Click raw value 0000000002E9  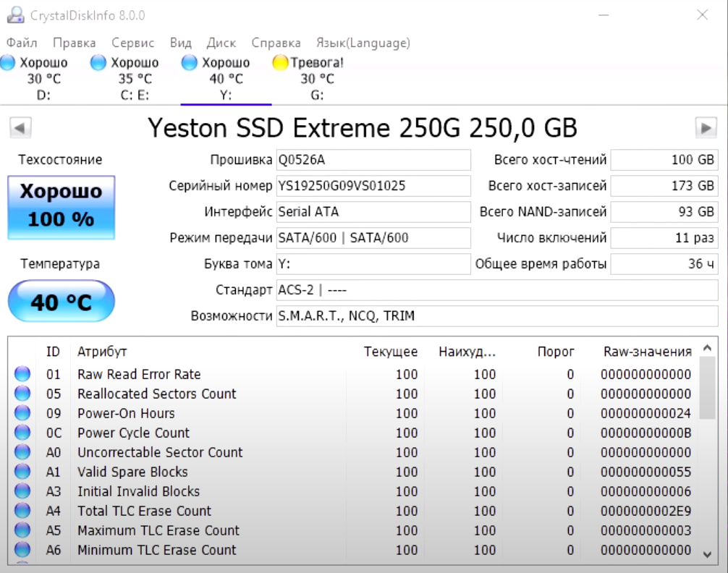click(646, 510)
